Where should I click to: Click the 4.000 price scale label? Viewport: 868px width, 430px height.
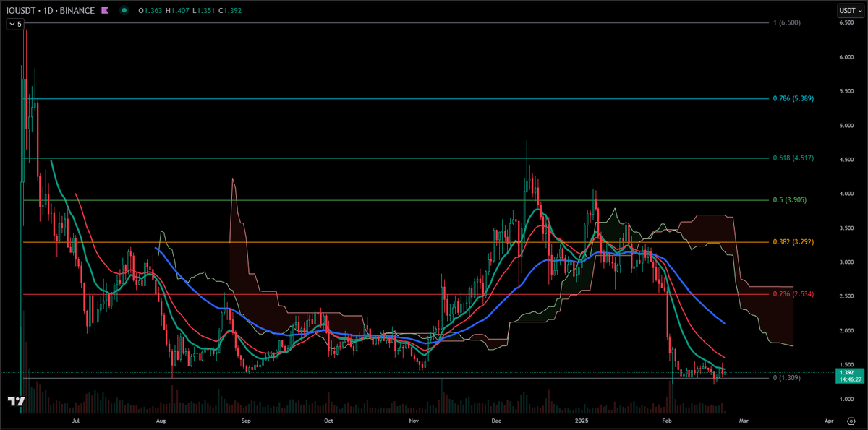point(846,194)
